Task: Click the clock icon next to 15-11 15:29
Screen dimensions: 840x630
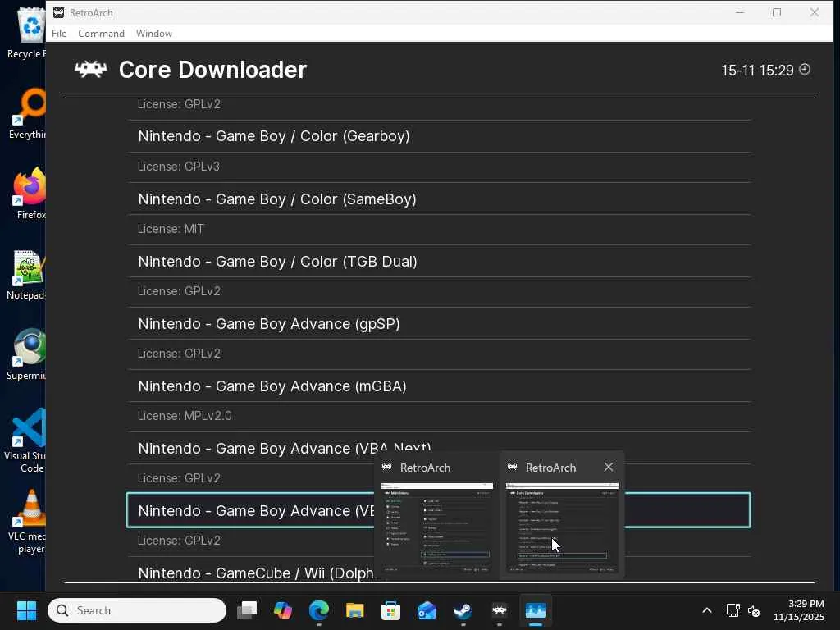Action: (x=805, y=69)
